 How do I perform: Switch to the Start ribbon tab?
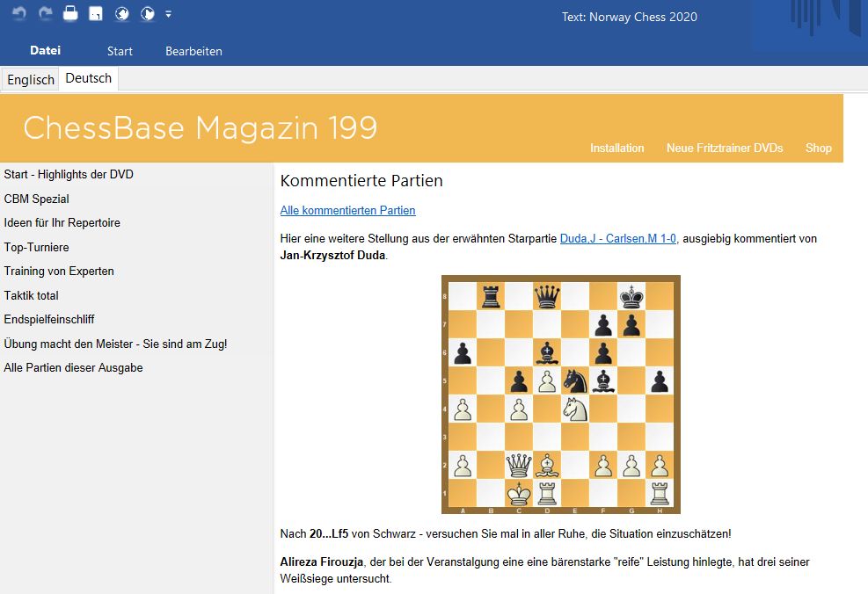click(120, 51)
